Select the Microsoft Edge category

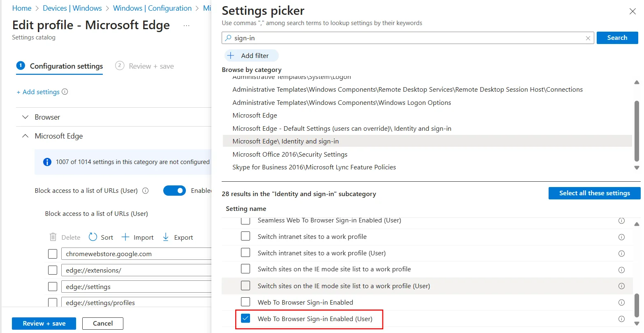(255, 116)
